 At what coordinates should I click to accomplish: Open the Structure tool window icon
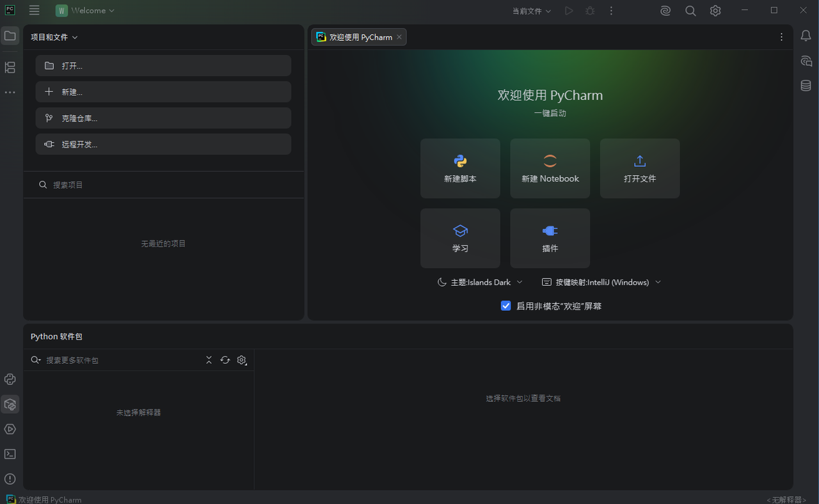tap(10, 67)
